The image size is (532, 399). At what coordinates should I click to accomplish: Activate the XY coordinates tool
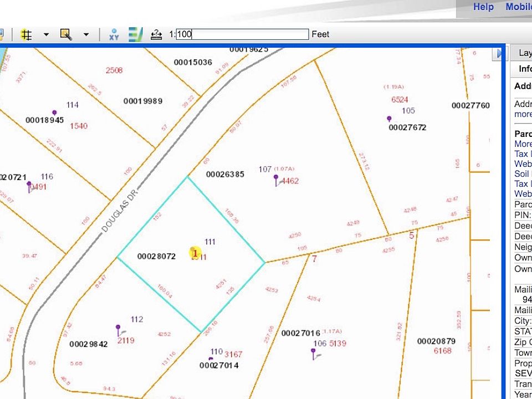114,34
